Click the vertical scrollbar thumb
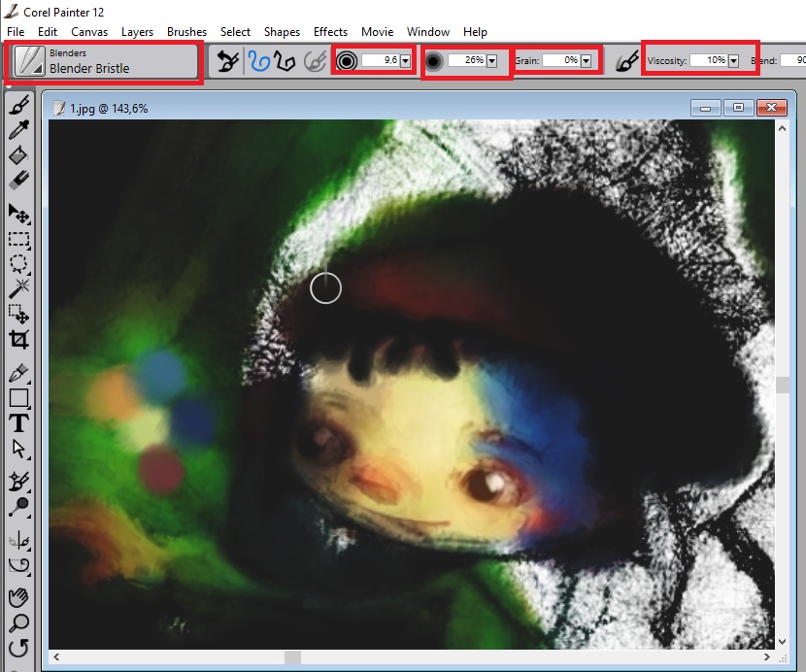 (x=783, y=385)
